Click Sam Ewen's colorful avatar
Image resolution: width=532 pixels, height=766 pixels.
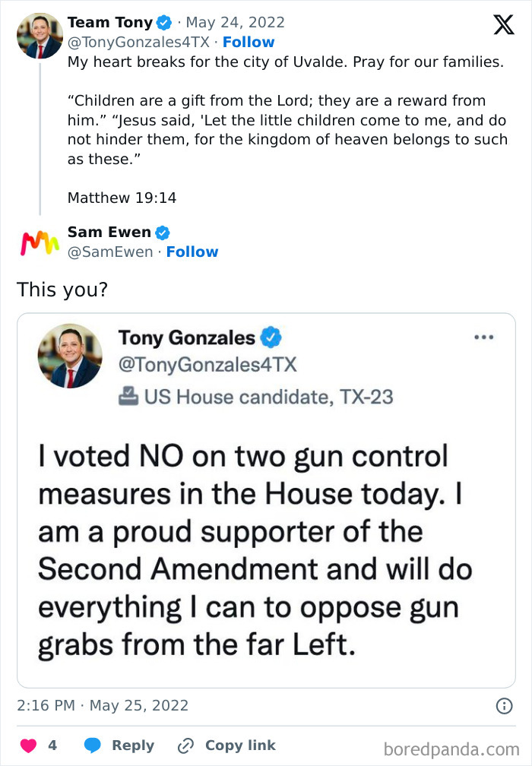[40, 242]
